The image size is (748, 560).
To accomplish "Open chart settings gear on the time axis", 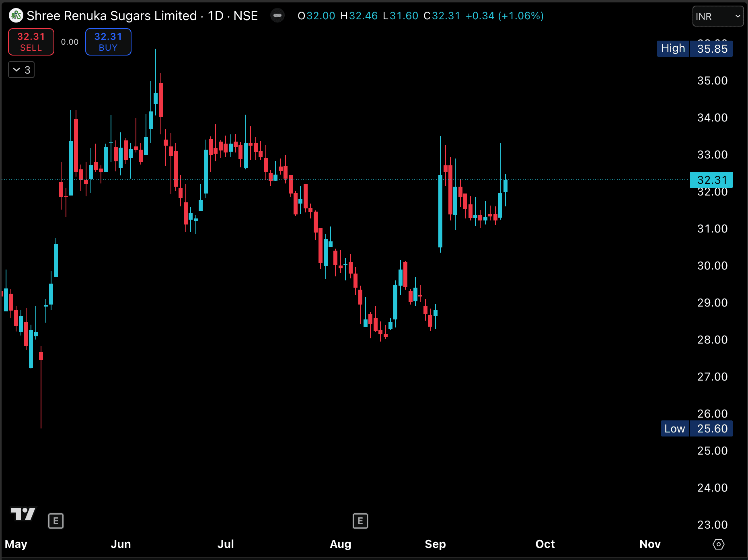I will coord(718,544).
